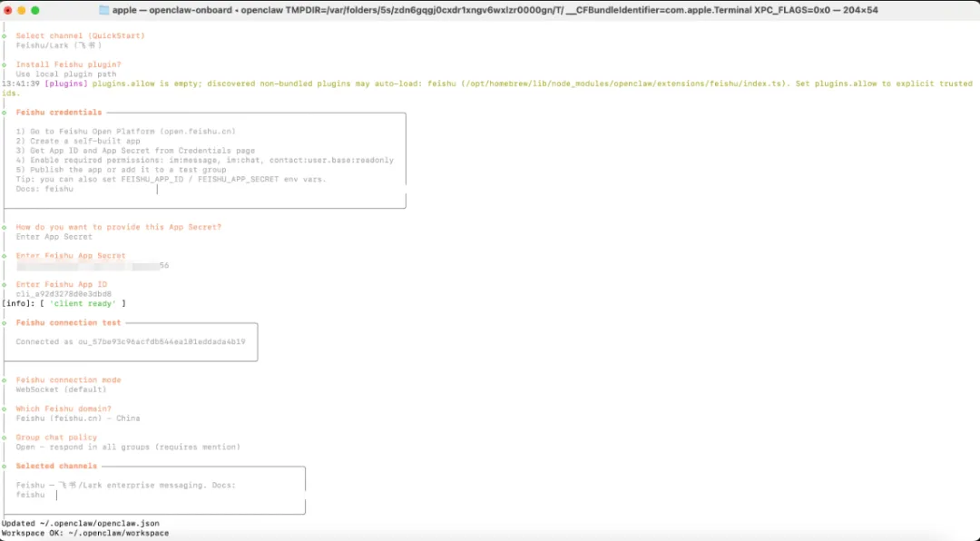
Task: Click the 'Group chat policy' prompt
Action: pos(56,438)
